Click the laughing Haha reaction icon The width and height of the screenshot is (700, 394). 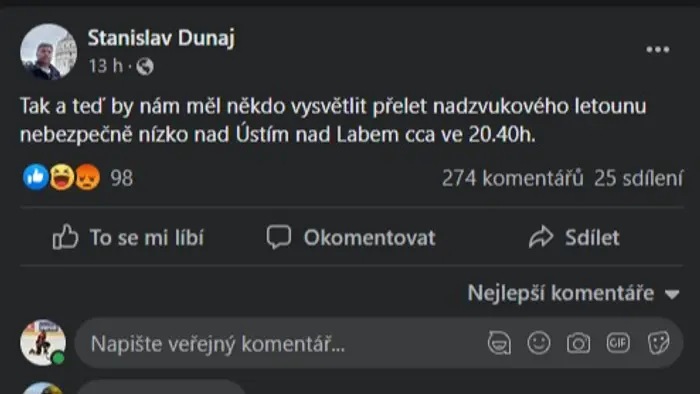pyautogui.click(x=62, y=177)
